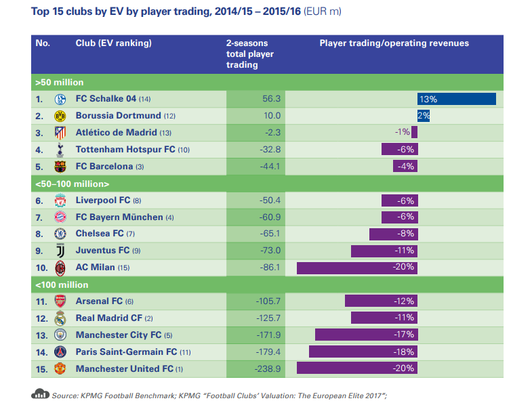This screenshot has width=532, height=405.
Task: Click the '<100 million' group header
Action: tap(268, 285)
